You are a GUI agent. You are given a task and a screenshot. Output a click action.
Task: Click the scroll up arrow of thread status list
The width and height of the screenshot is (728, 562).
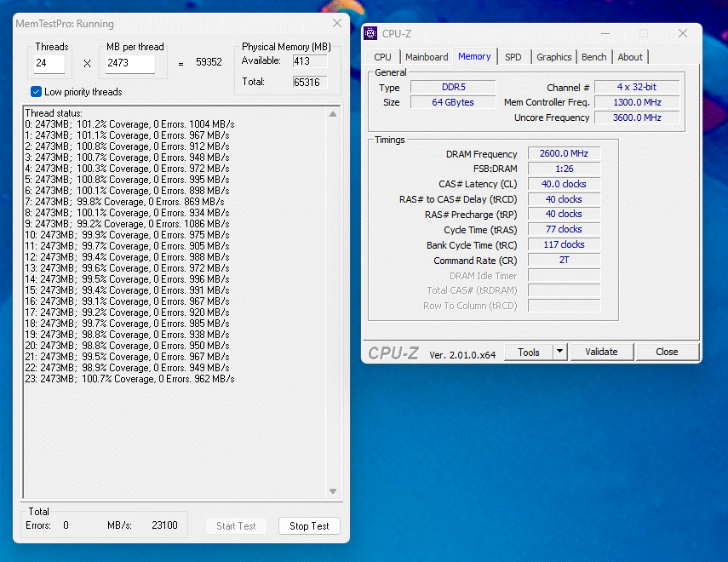(x=333, y=114)
